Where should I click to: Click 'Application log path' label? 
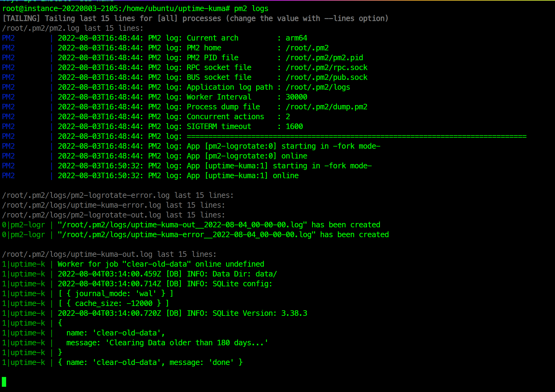230,87
